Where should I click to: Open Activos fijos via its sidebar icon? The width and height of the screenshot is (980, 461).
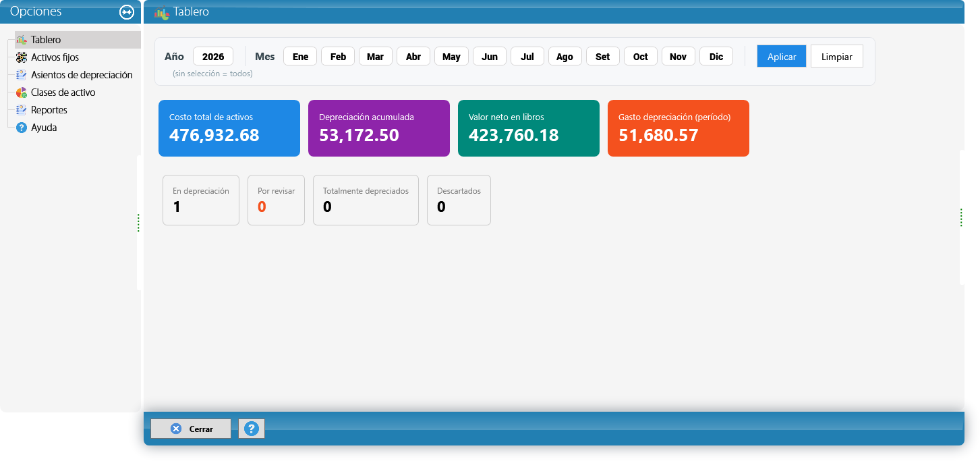point(21,57)
